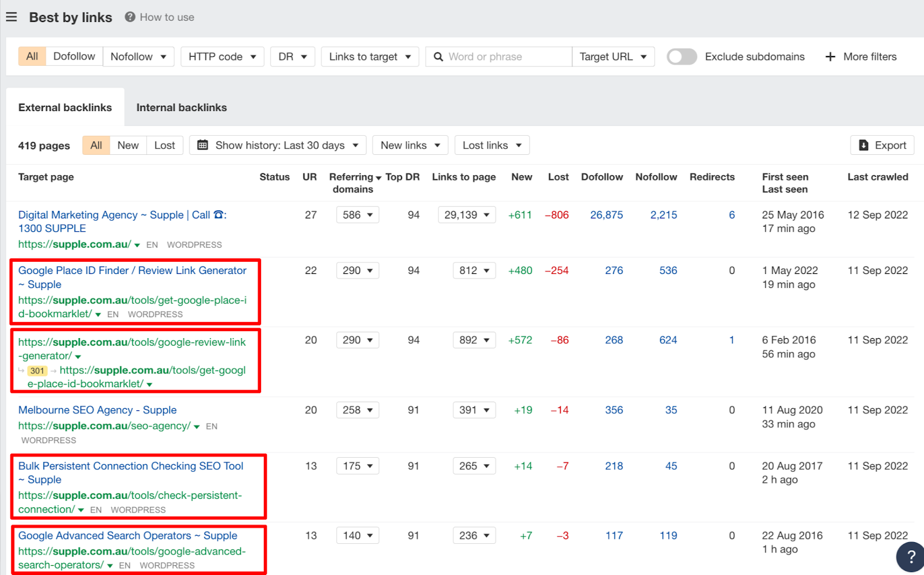Open the Links to target dropdown
This screenshot has height=575, width=924.
point(370,57)
